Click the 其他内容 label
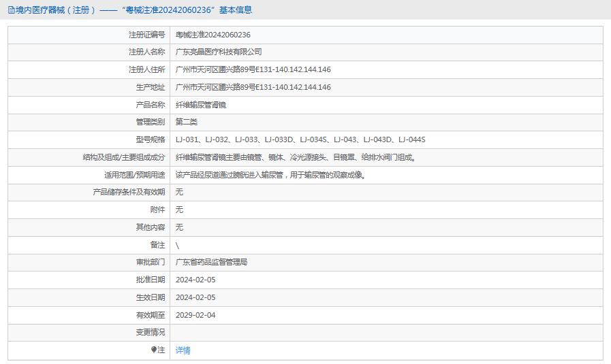The height and width of the screenshot is (364, 611). (x=151, y=227)
